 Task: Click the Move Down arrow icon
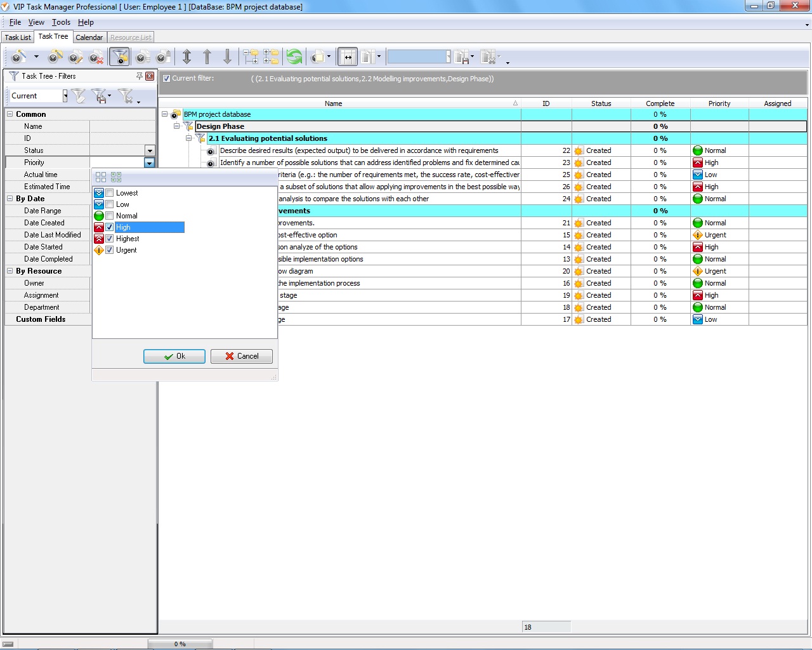(x=227, y=57)
